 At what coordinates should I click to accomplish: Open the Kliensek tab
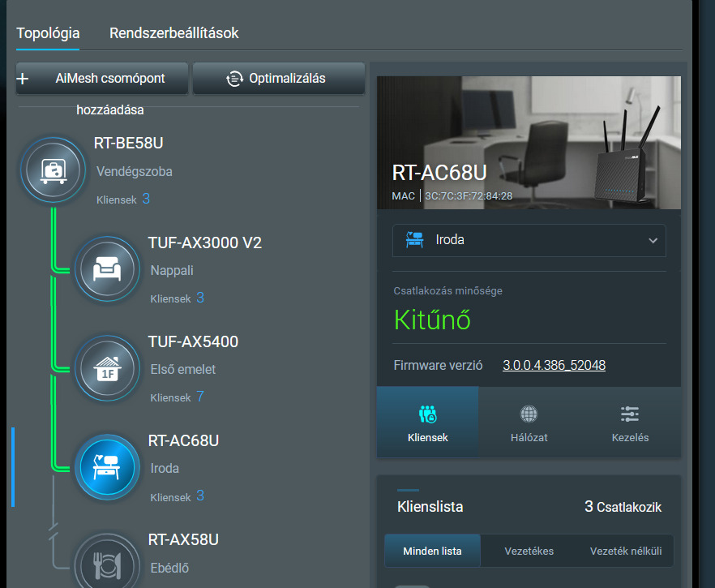click(428, 422)
